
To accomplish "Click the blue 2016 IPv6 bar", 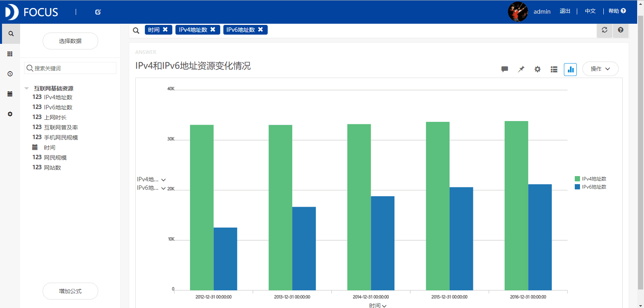I will pos(540,237).
